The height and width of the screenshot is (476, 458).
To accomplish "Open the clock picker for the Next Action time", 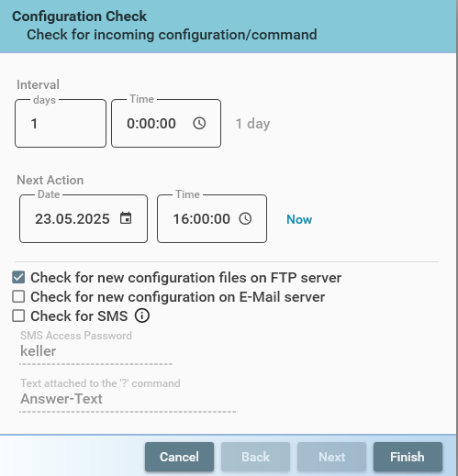I will [245, 218].
